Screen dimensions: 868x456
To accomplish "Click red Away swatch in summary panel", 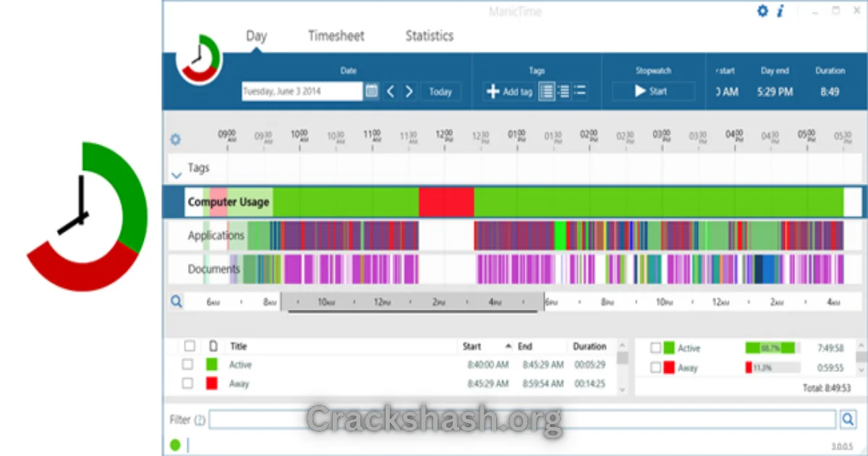I will pyautogui.click(x=669, y=367).
